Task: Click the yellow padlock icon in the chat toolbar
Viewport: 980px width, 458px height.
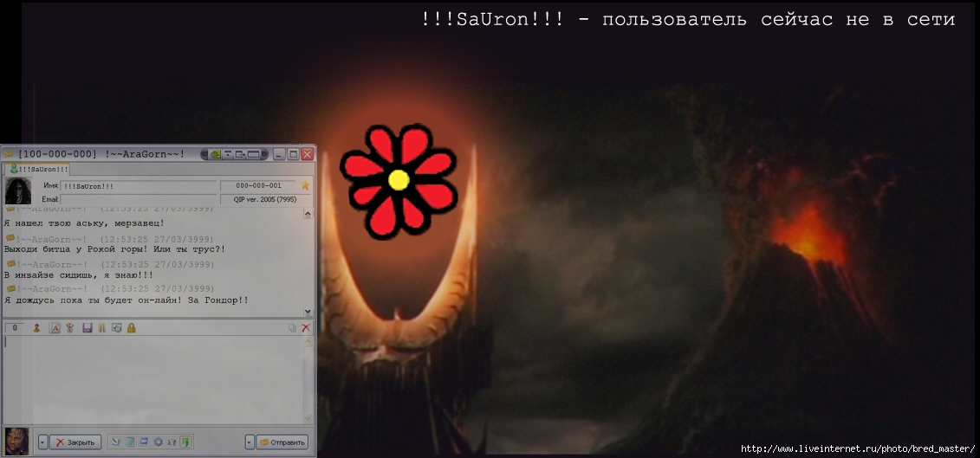Action: (x=131, y=328)
